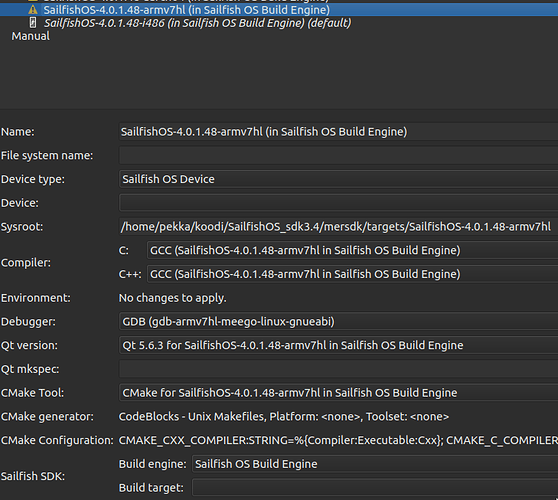Click the 'Sailfish SDK:' label

pos(33,476)
